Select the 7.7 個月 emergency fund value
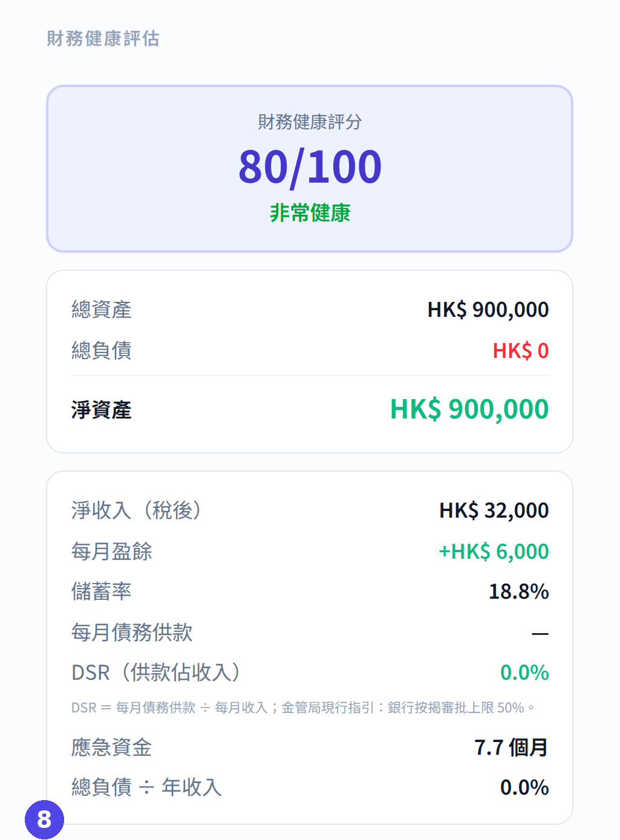Viewport: 620px width, 840px height. click(511, 747)
